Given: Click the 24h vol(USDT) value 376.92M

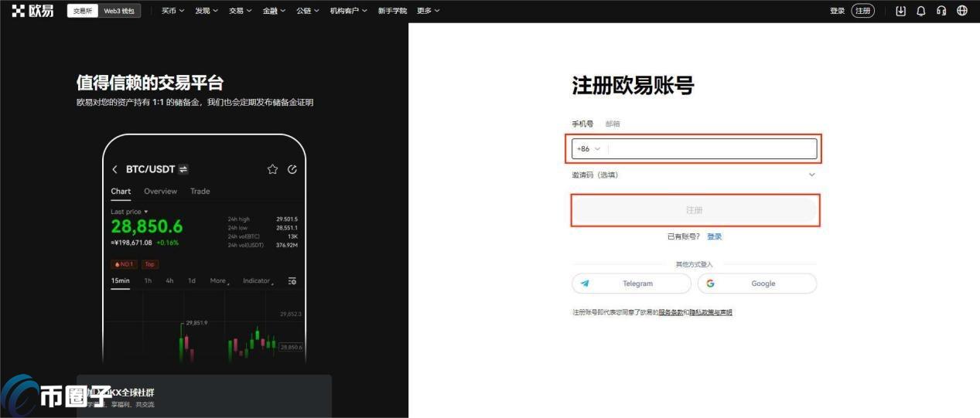Looking at the screenshot, I should pos(285,245).
